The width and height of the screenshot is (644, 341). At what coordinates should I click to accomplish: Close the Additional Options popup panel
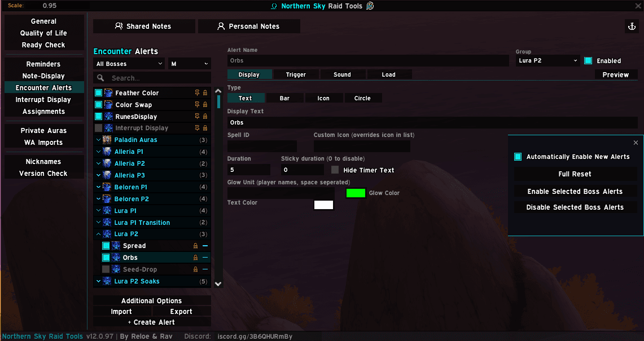pyautogui.click(x=636, y=143)
